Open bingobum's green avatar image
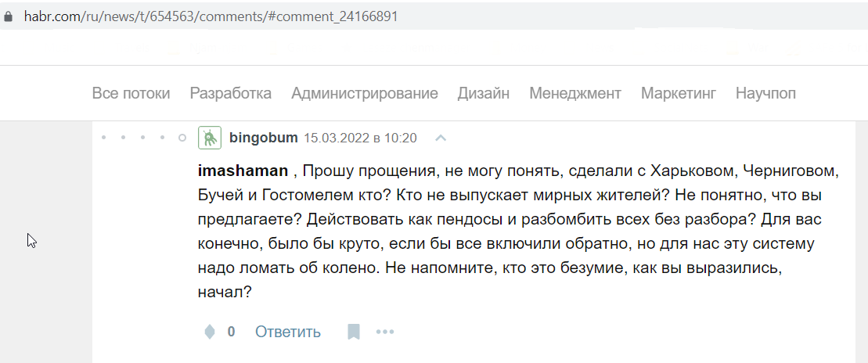The height and width of the screenshot is (363, 868). pyautogui.click(x=210, y=138)
